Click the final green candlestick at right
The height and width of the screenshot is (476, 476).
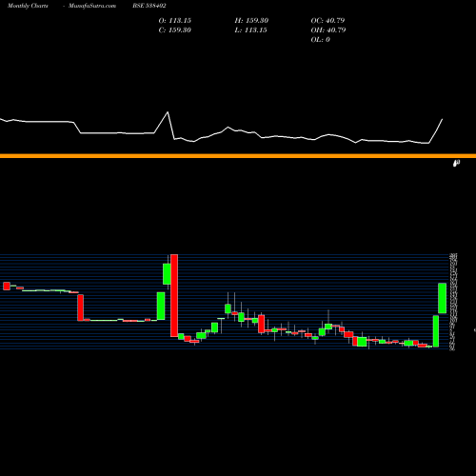click(x=443, y=298)
